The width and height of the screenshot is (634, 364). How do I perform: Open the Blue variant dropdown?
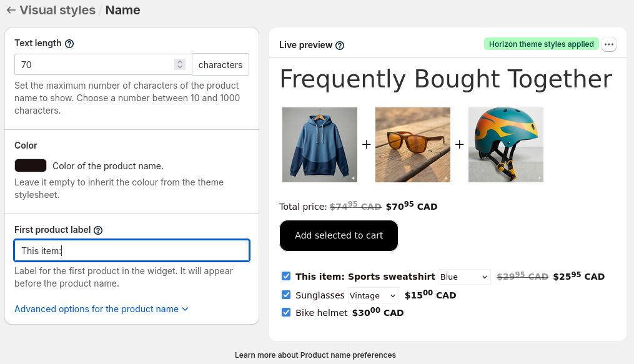(x=465, y=277)
